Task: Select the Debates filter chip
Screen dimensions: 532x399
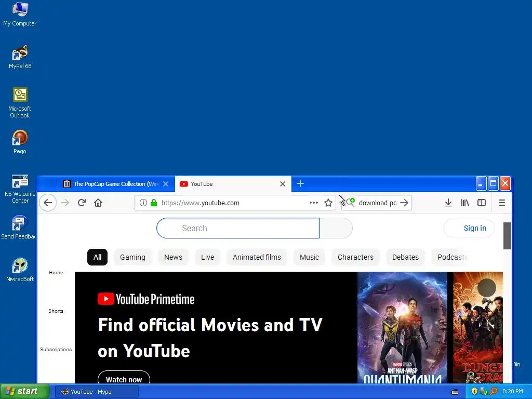Action: [x=405, y=257]
